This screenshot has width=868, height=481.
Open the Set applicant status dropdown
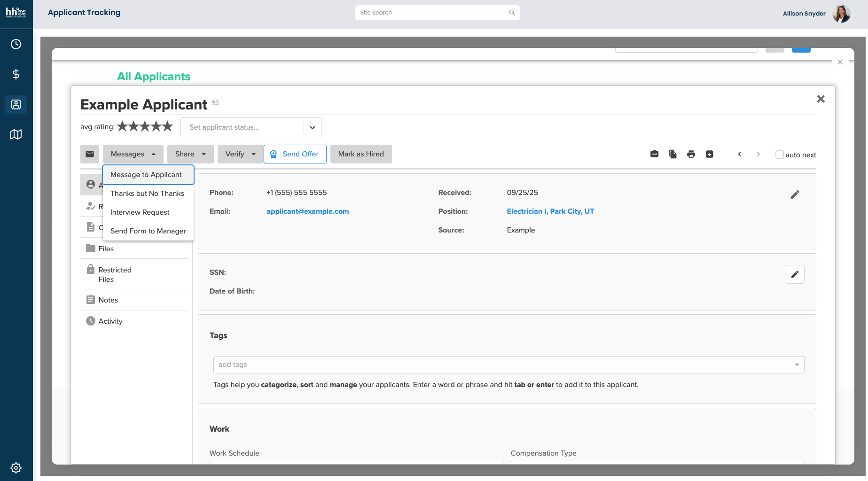(x=250, y=127)
